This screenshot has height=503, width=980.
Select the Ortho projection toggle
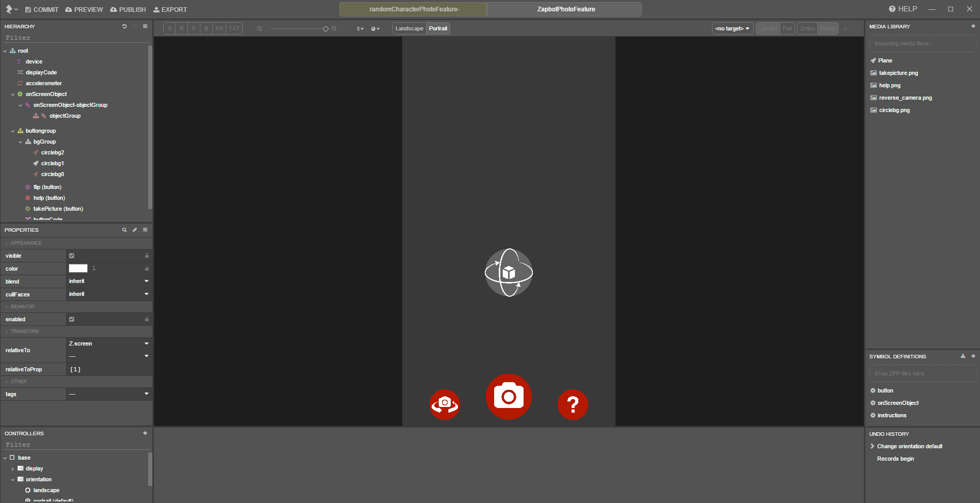point(808,28)
